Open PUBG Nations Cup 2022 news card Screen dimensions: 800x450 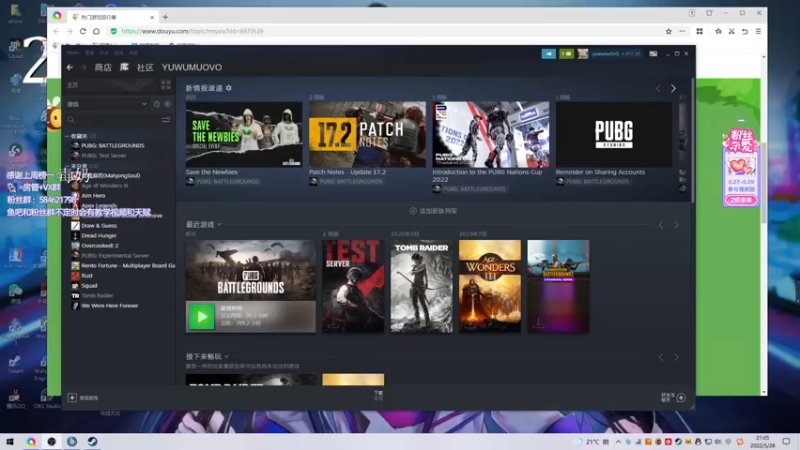click(x=491, y=134)
